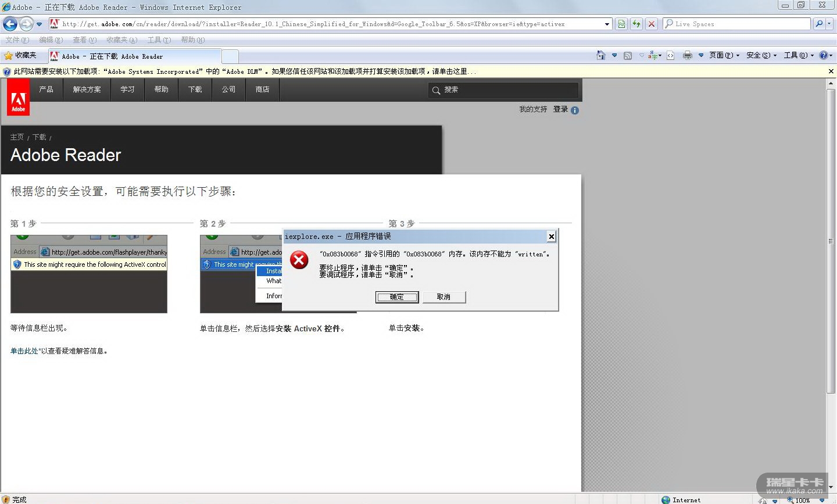Open the 我的支持 link
Screen dimensions: 837x504
533,109
